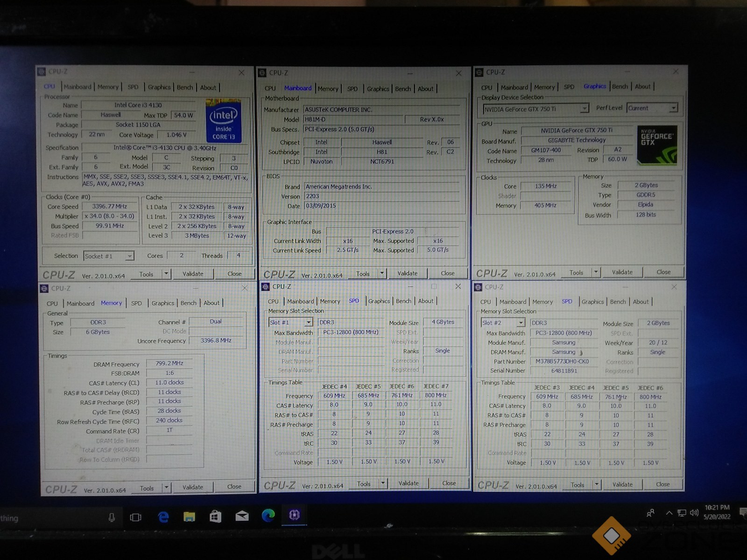Switch to Bench tab in the CPU tab window
The height and width of the screenshot is (560, 747).
(185, 87)
